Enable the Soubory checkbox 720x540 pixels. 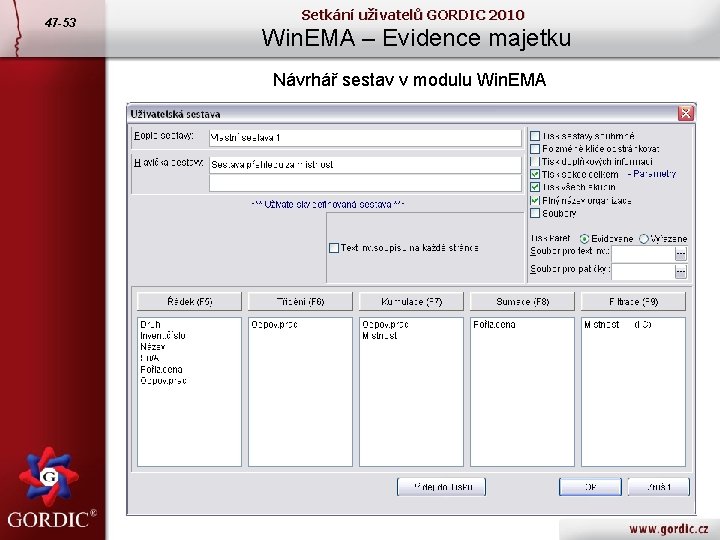click(535, 213)
